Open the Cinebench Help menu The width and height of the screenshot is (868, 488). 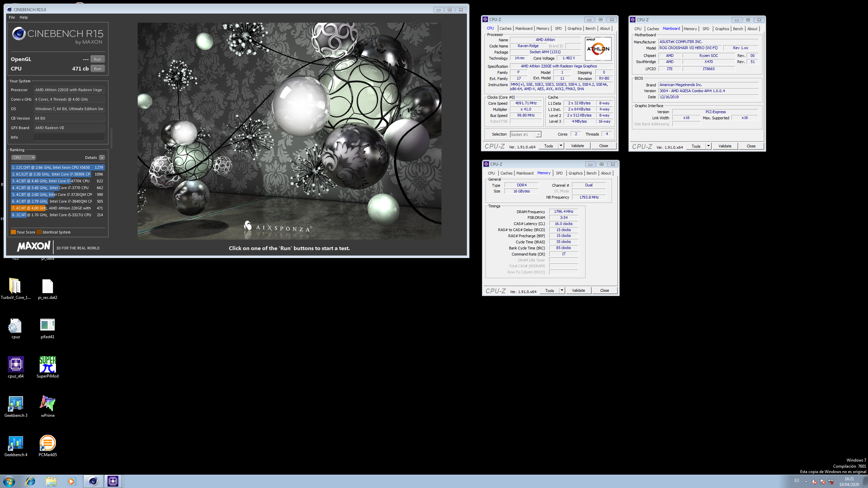pos(24,17)
